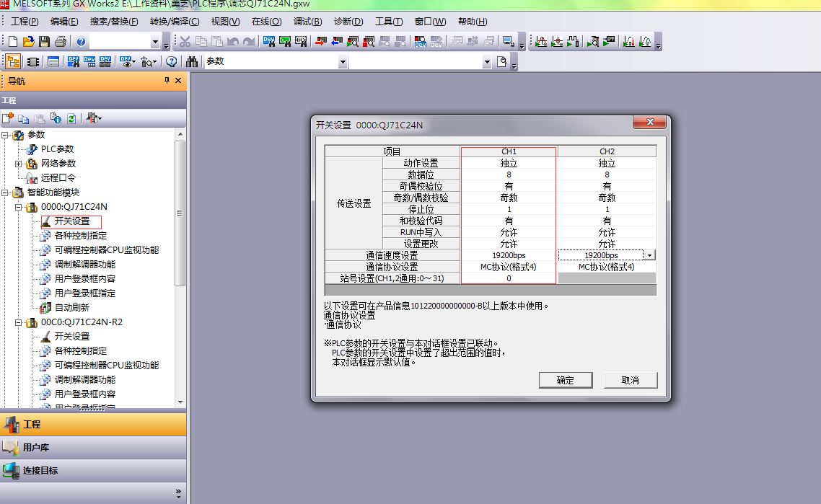Screen dimensions: 821x504
Task: Select PLC参数 in the tree
Action: tap(57, 149)
